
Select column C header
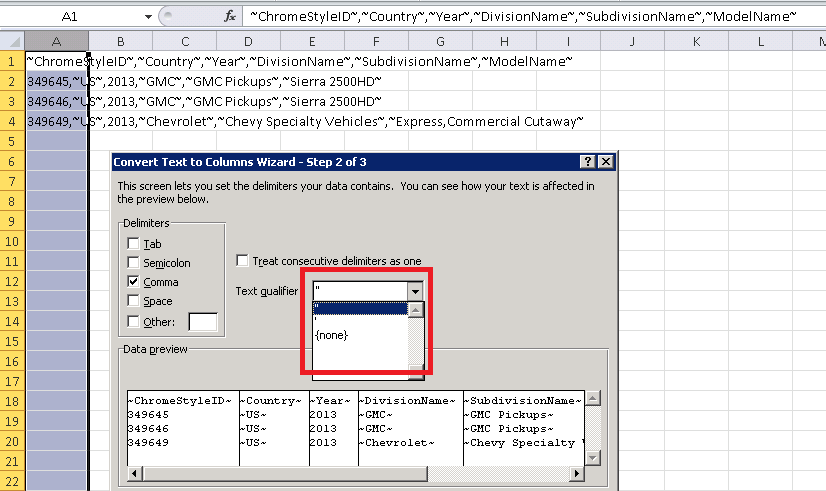(x=185, y=41)
